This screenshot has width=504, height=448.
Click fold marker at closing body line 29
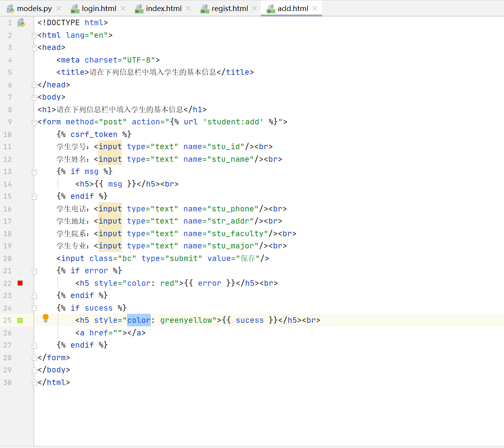point(34,370)
